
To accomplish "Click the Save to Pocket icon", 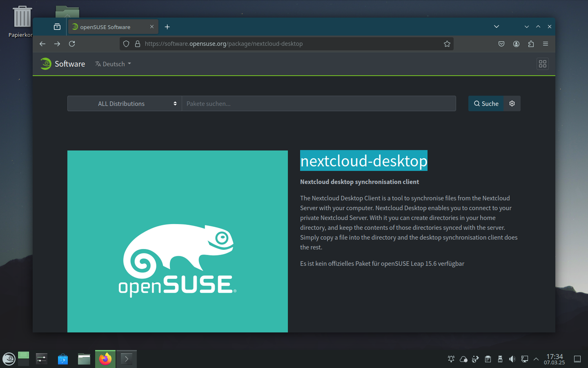I will [x=501, y=44].
